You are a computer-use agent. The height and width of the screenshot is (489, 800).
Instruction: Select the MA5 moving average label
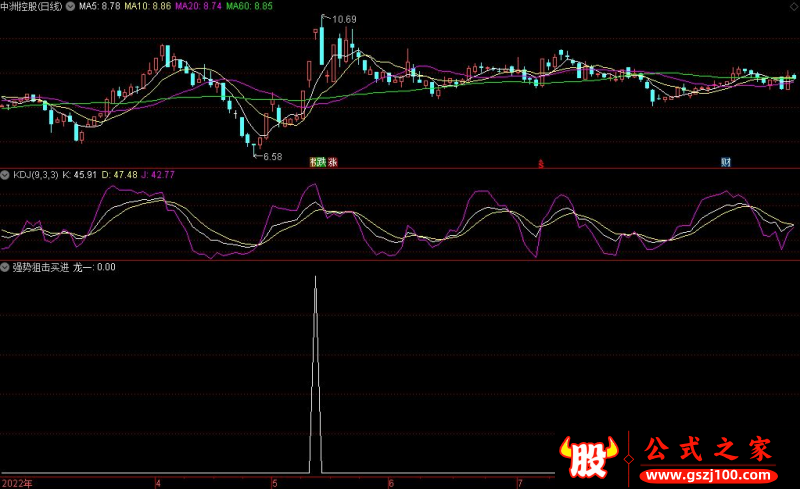click(100, 6)
